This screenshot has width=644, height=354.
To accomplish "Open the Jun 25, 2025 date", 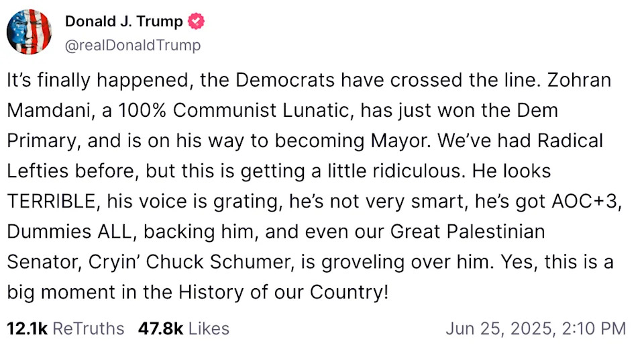I will pos(500,328).
